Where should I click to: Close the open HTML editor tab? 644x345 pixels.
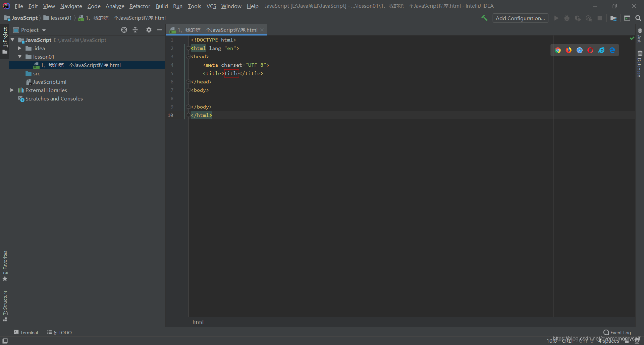[262, 30]
